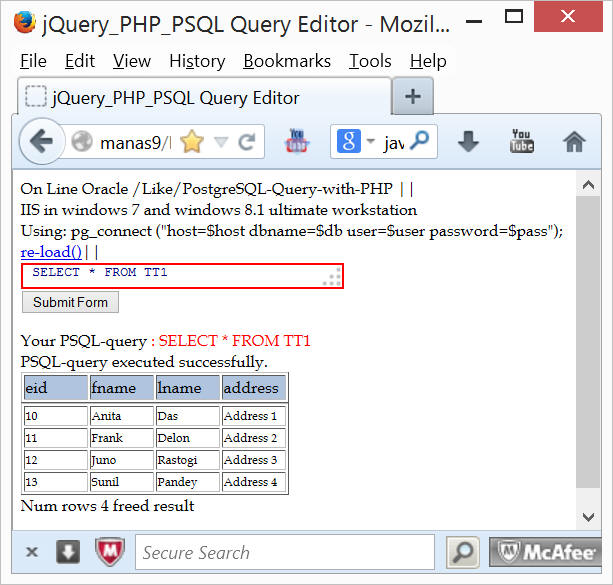The image size is (613, 585).
Task: Open the Bookmarks menu
Action: pyautogui.click(x=287, y=61)
